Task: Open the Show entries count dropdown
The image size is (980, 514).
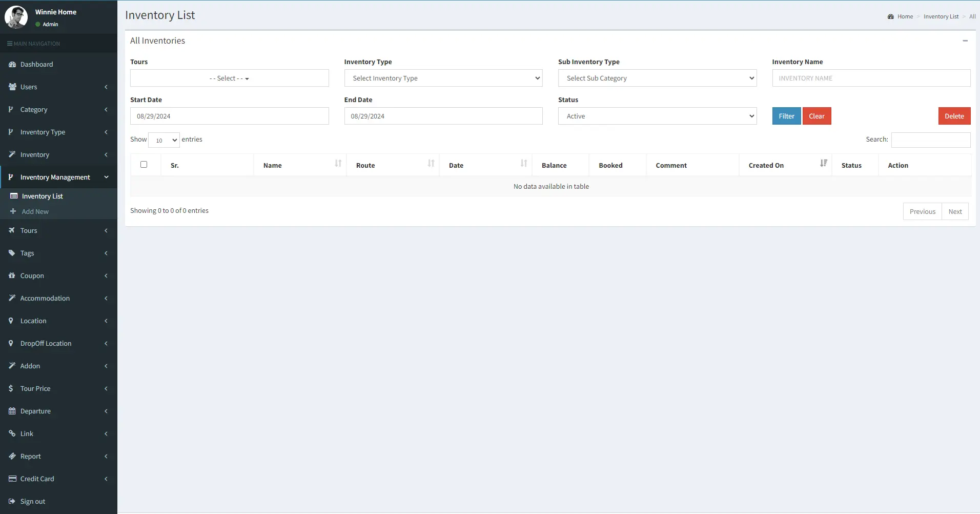Action: coord(164,140)
